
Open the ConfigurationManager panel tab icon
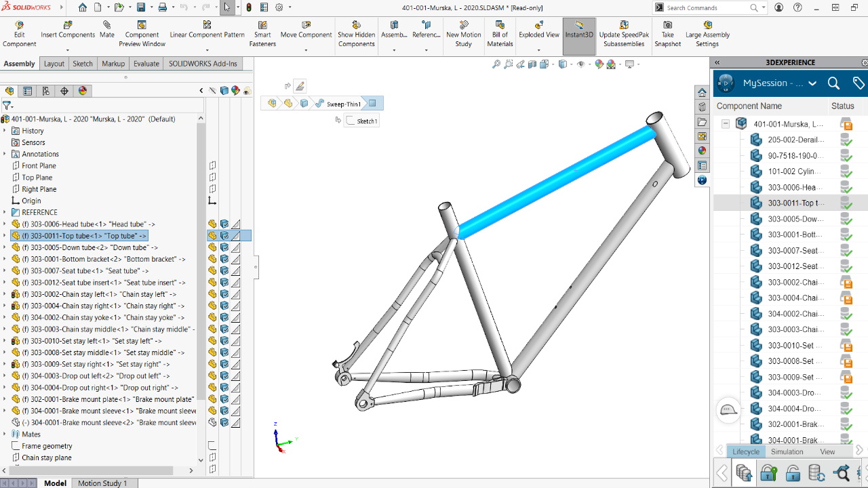(x=46, y=91)
